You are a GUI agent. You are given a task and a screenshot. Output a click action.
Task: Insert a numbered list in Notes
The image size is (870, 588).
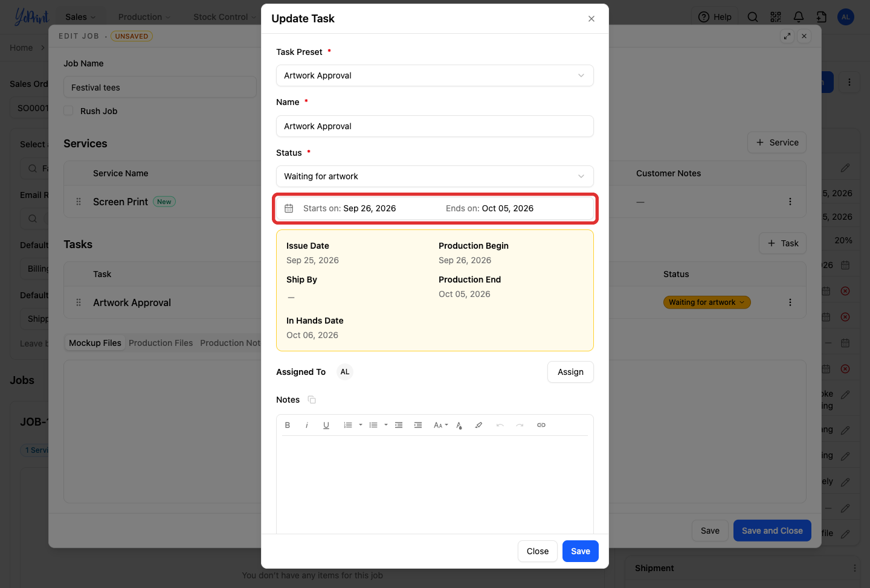tap(348, 425)
